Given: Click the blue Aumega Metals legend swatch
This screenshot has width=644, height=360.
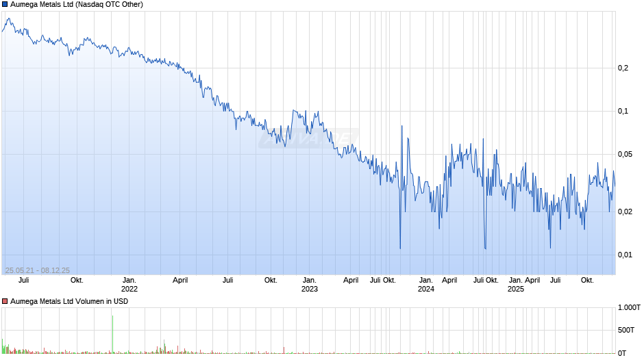Looking at the screenshot, I should tap(5, 5).
